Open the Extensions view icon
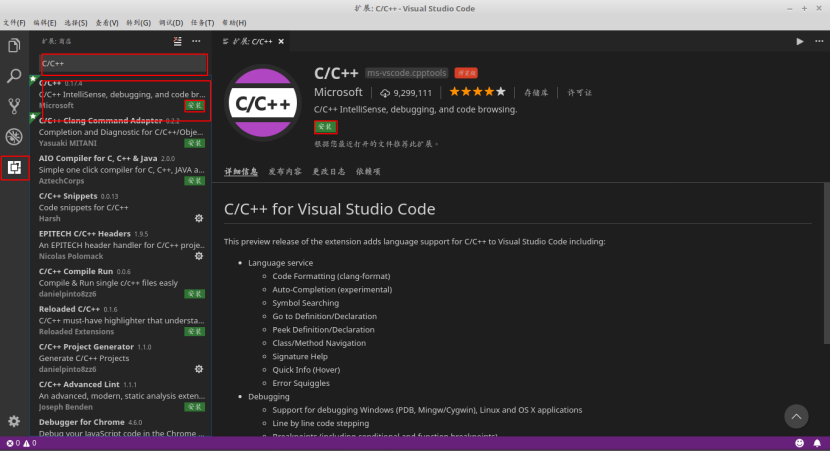Screen dimensions: 830x452 pyautogui.click(x=14, y=168)
